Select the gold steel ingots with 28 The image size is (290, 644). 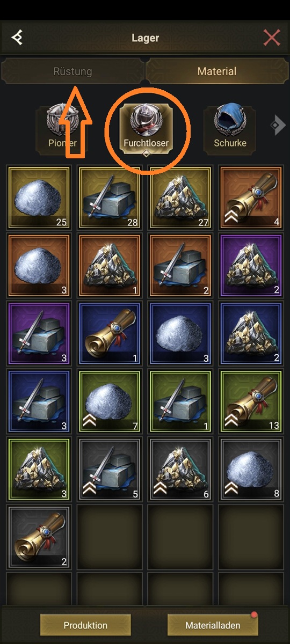[110, 197]
